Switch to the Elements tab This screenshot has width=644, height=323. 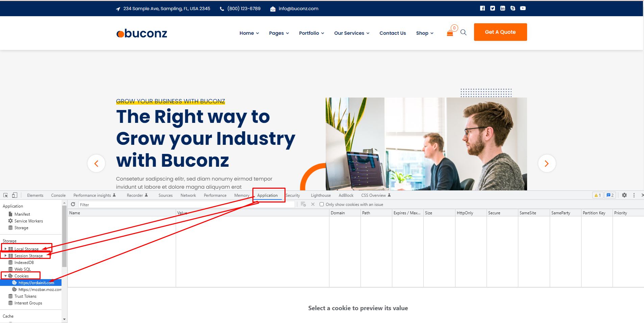[35, 195]
